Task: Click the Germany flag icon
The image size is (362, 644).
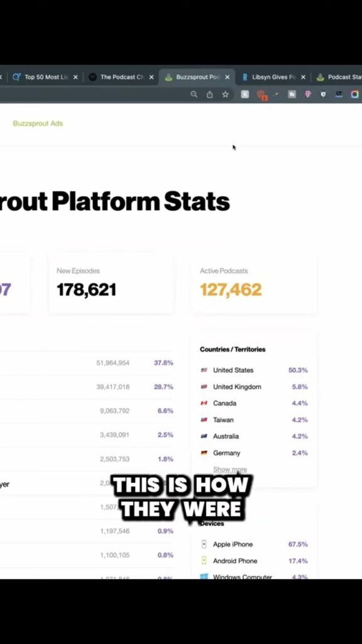Action: point(204,453)
